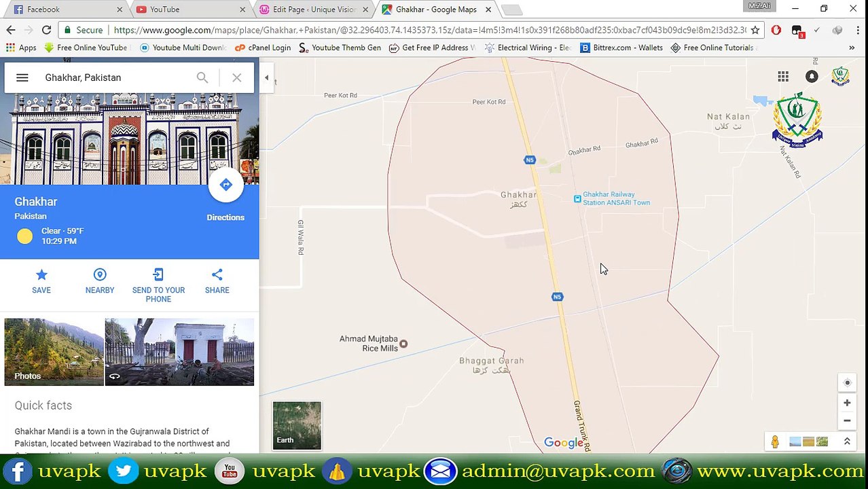Open the cPanel Login bookmark
Screen dimensions: 868x489
point(263,48)
